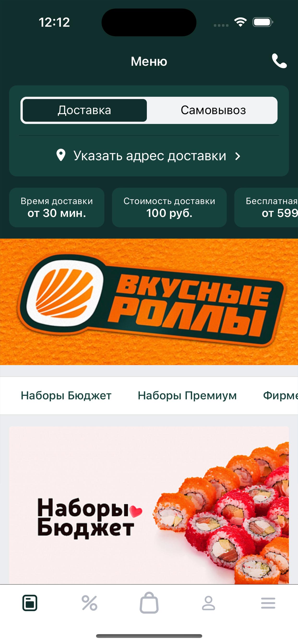
Task: Switch to Доставка mode
Action: tap(85, 110)
